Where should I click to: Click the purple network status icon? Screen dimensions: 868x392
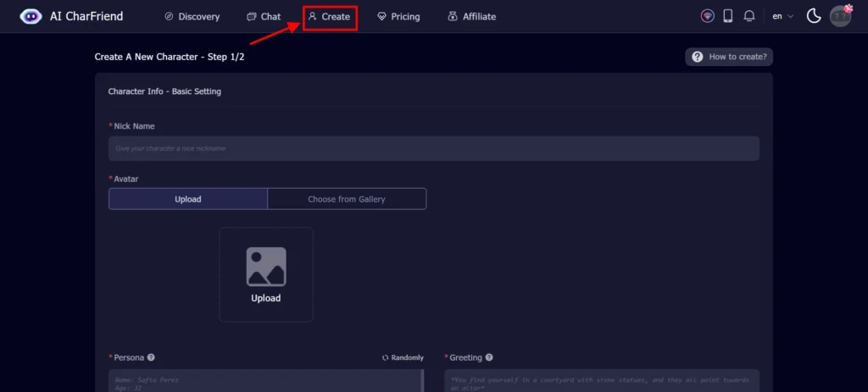coord(707,16)
